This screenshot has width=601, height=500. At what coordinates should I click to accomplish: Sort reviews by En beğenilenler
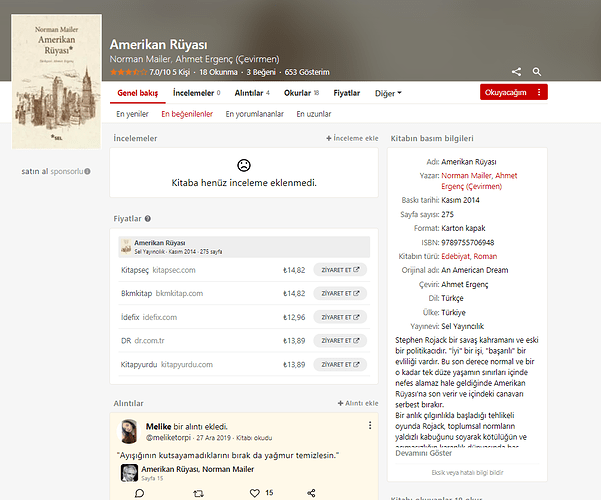pyautogui.click(x=187, y=114)
